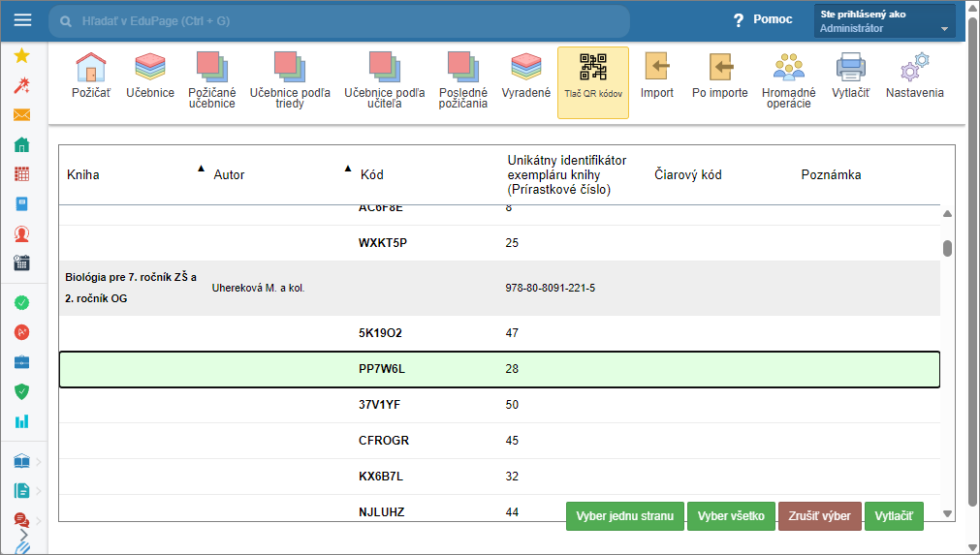Click the yellow star favorites sidebar icon

21,55
